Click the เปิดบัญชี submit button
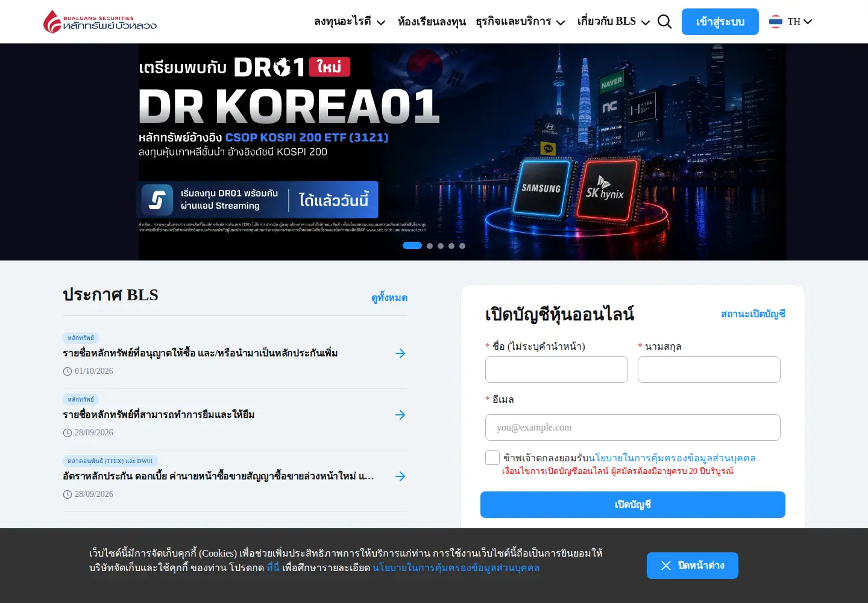This screenshot has height=603, width=868. click(x=633, y=505)
